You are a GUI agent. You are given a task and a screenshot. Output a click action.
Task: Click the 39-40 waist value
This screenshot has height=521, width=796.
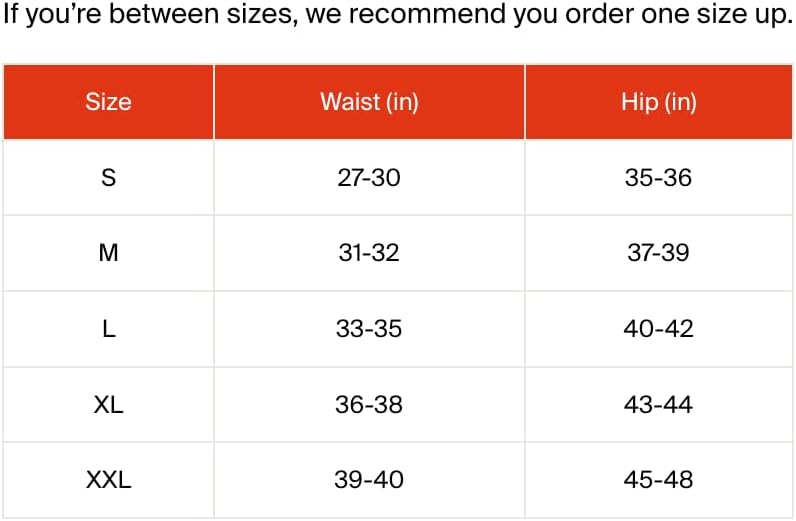(368, 480)
